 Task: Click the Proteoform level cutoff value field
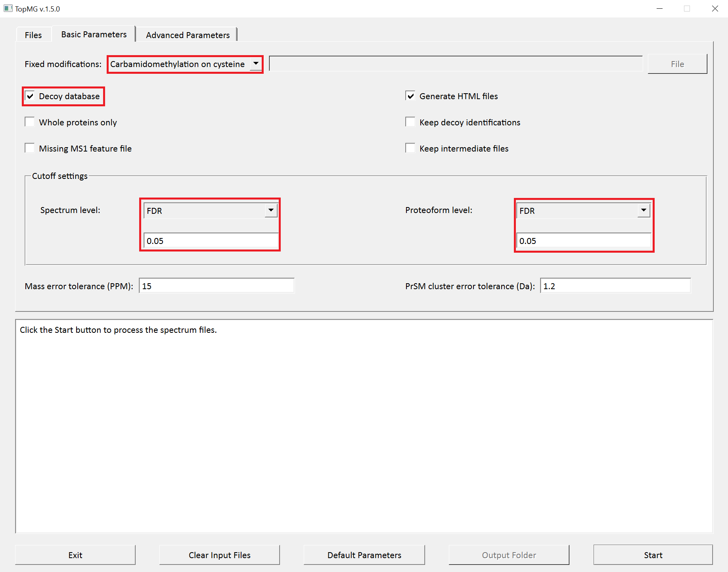[x=584, y=241]
